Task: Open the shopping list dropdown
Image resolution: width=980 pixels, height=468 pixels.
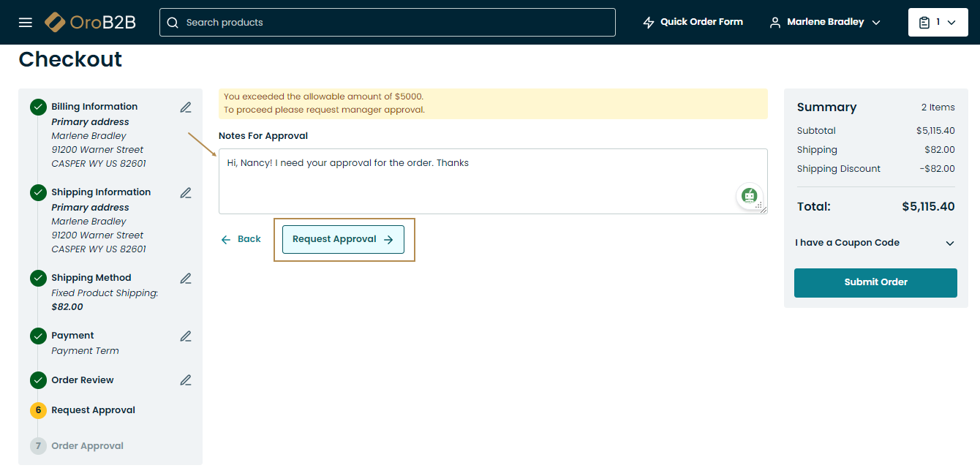Action: tap(937, 22)
